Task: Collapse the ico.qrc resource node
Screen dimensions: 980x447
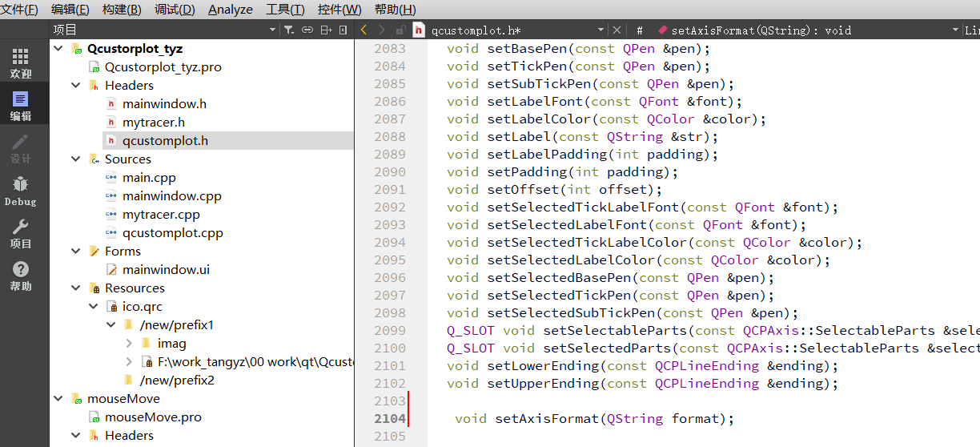Action: point(94,307)
